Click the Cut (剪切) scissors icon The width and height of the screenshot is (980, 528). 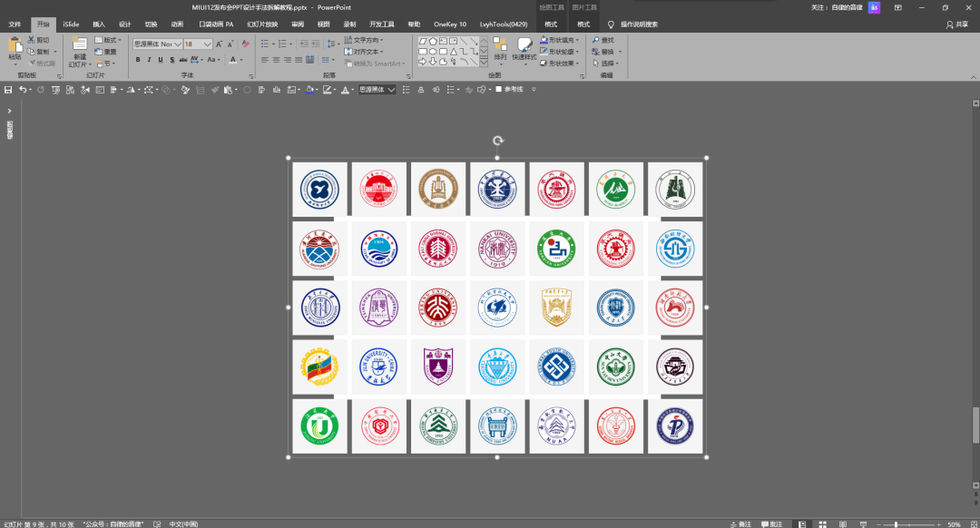coord(32,40)
